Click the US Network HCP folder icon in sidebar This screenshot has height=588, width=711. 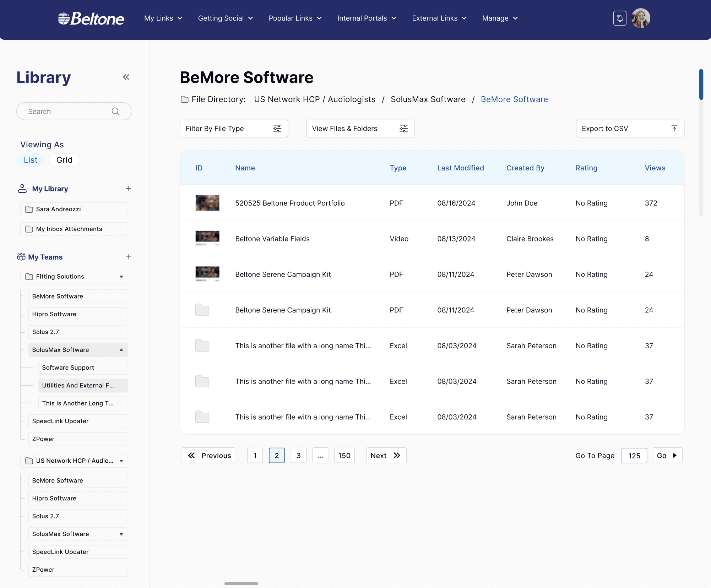point(29,461)
